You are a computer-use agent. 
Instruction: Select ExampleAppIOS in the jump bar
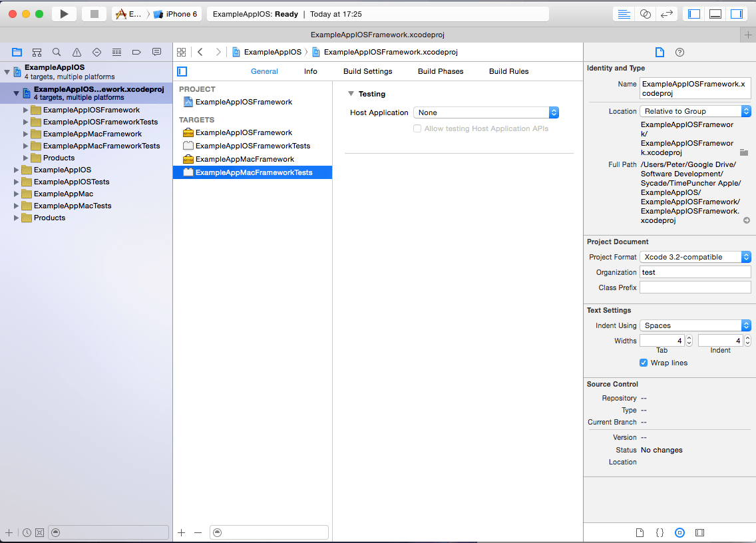(x=267, y=52)
